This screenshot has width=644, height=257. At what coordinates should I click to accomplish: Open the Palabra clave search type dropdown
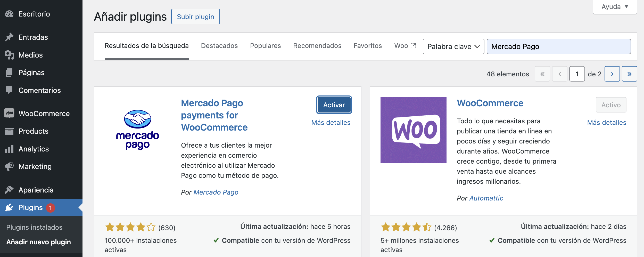453,46
